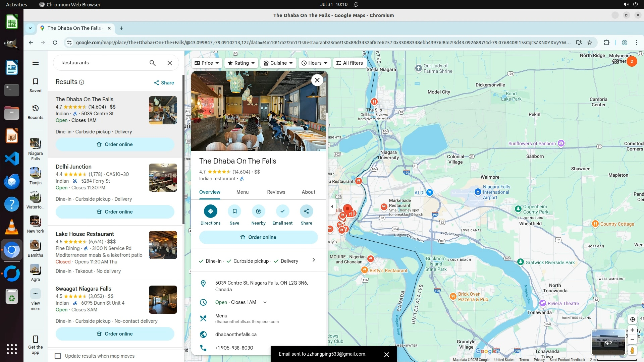Collapse the side panel arrow
Viewport: 644px width, 362px height.
332,206
